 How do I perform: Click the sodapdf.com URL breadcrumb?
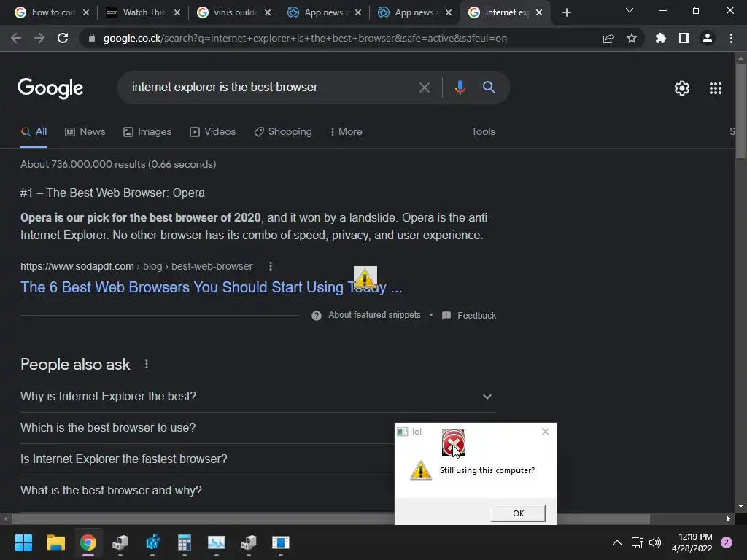coord(136,266)
